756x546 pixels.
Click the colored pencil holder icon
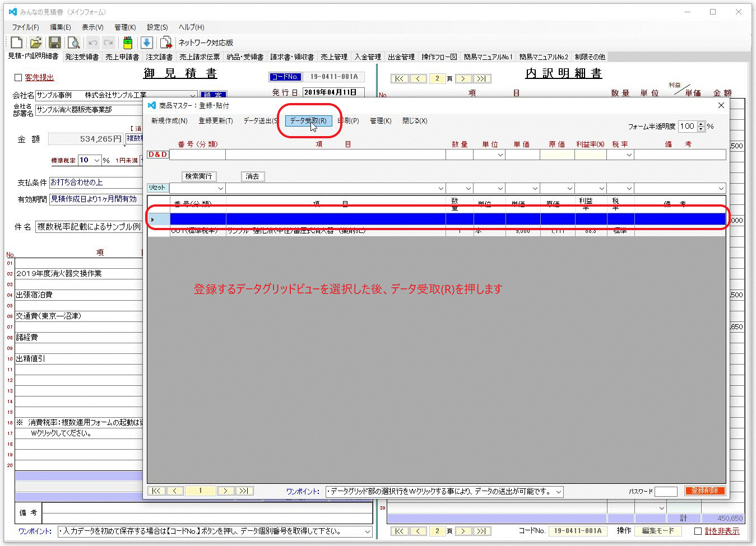128,43
